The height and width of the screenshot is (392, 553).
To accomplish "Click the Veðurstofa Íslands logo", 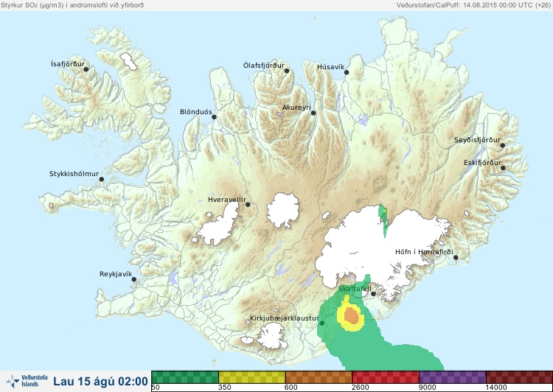I will (27, 381).
